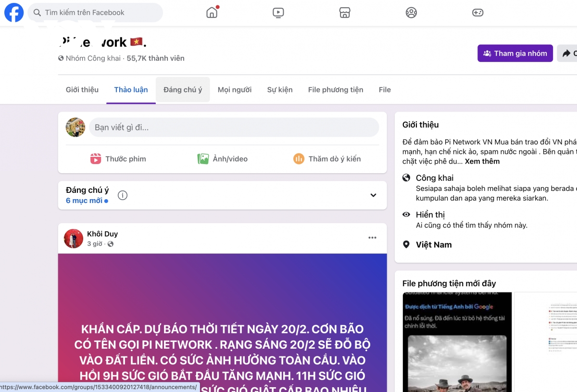
Task: Choose Ảnh/video to add media
Action: pos(223,159)
